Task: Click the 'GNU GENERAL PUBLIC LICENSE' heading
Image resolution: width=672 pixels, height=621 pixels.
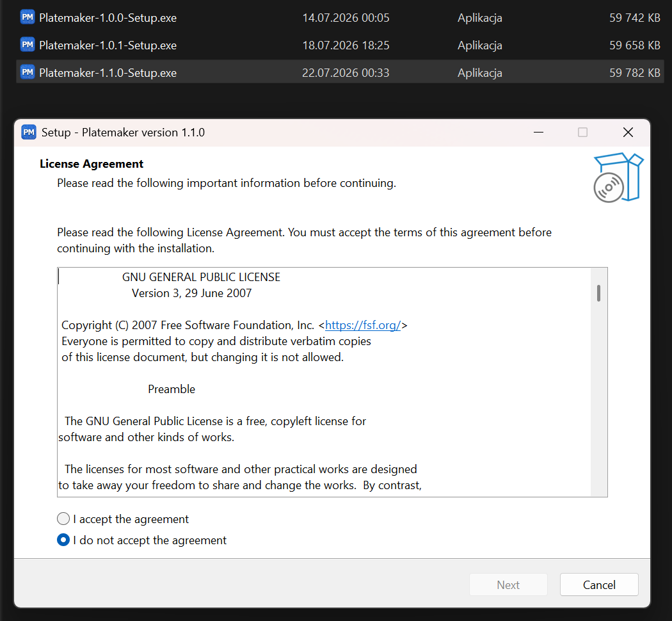Action: (201, 277)
